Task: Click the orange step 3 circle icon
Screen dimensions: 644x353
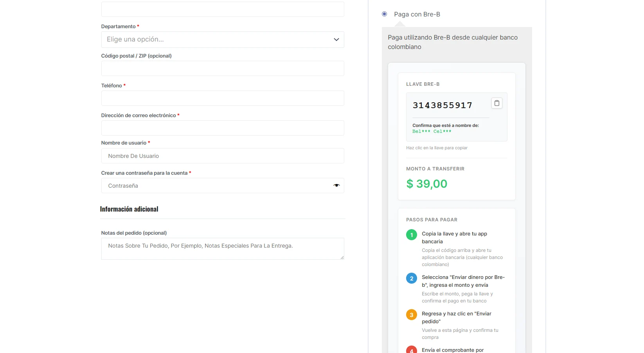Action: (411, 315)
